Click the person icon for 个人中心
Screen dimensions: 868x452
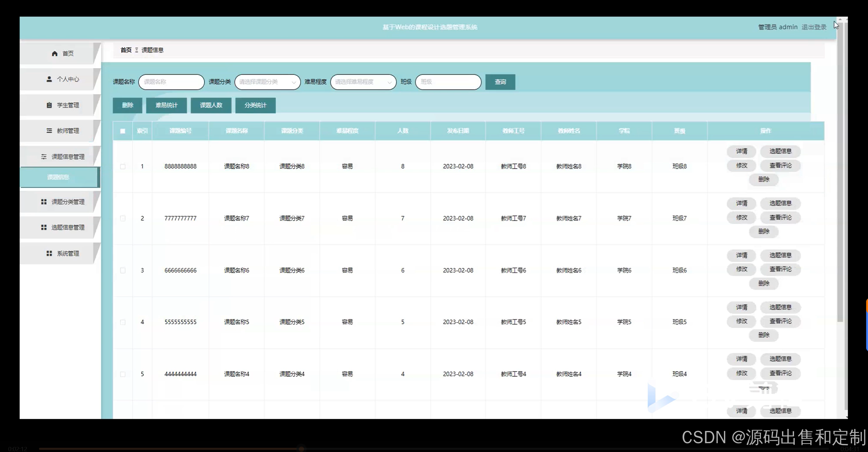click(49, 79)
